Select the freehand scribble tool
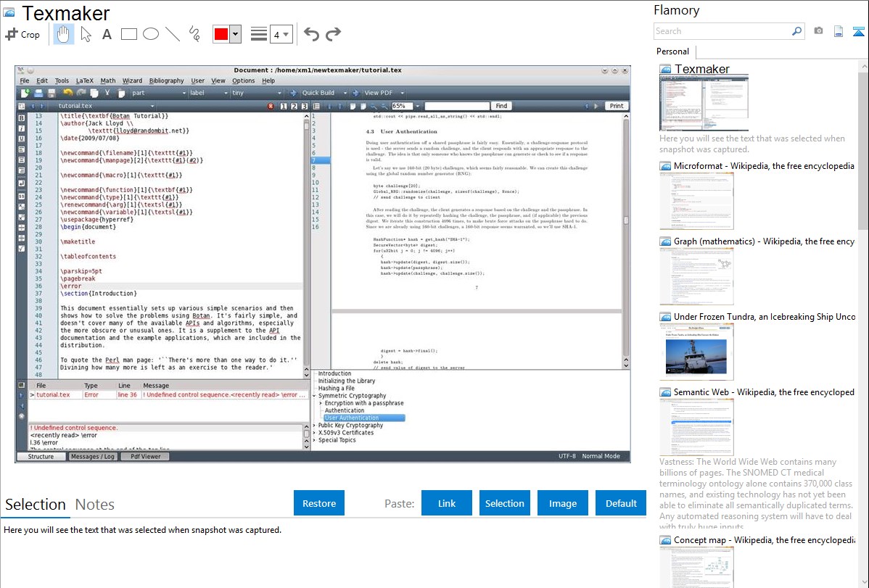The height and width of the screenshot is (588, 869). coord(194,34)
